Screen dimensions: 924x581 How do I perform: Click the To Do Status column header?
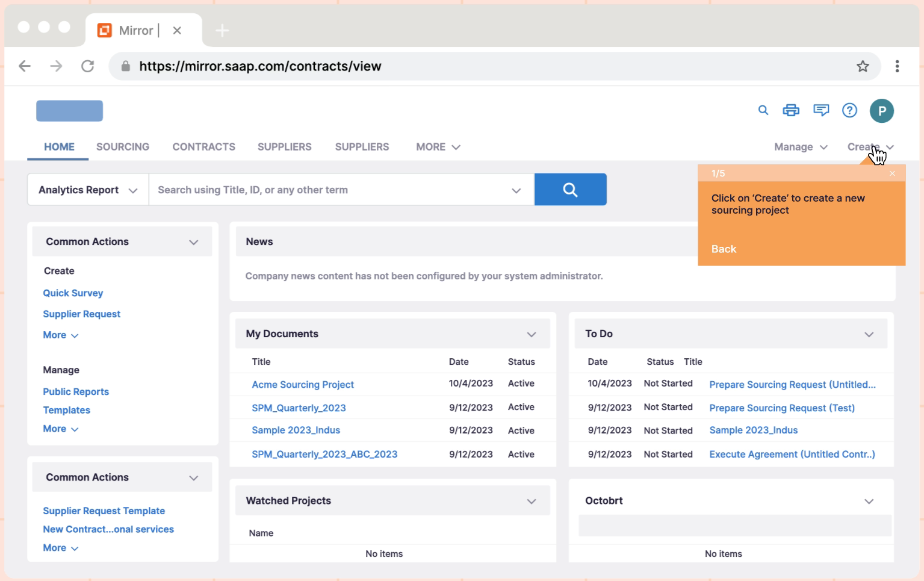(660, 362)
